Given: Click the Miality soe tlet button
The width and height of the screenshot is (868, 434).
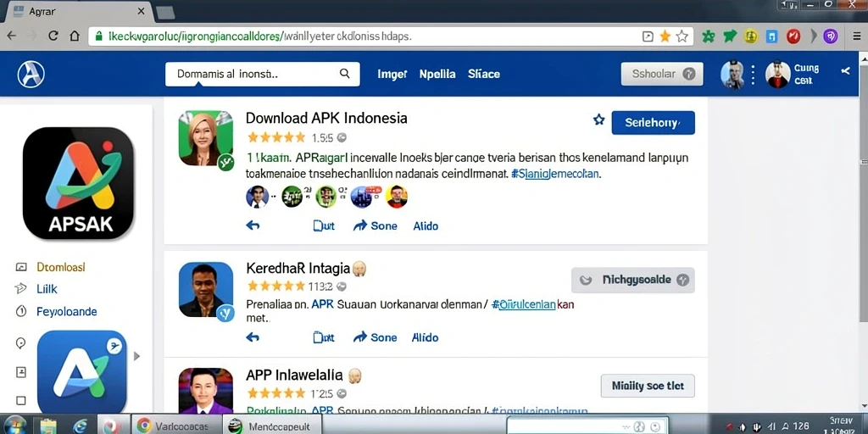Looking at the screenshot, I should tap(648, 386).
